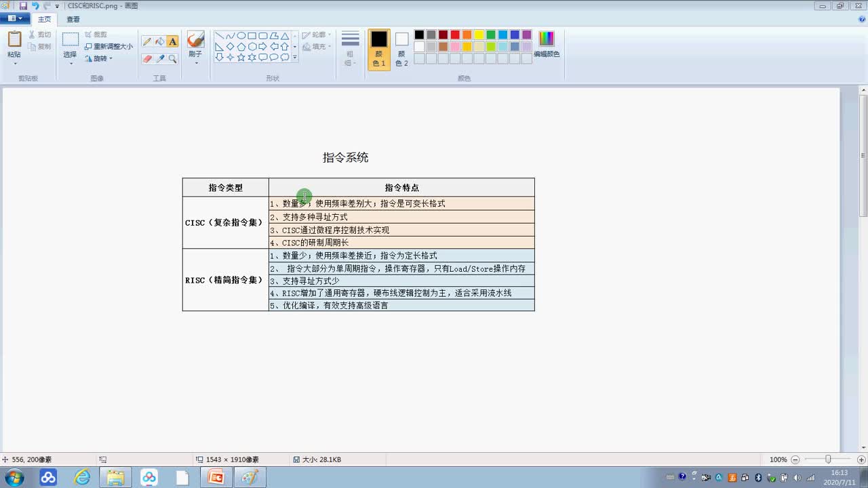Select the Fill with color bucket tool
This screenshot has height=488, width=868.
pyautogui.click(x=160, y=41)
